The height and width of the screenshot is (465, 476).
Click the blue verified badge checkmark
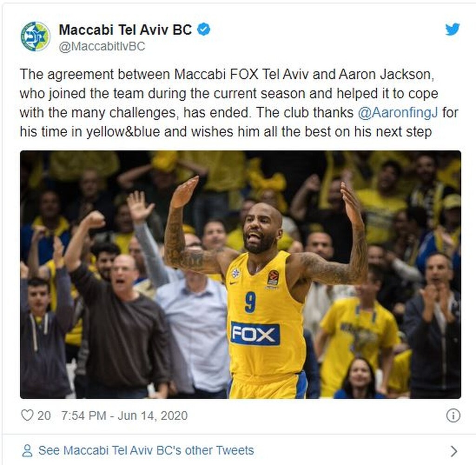tap(204, 29)
